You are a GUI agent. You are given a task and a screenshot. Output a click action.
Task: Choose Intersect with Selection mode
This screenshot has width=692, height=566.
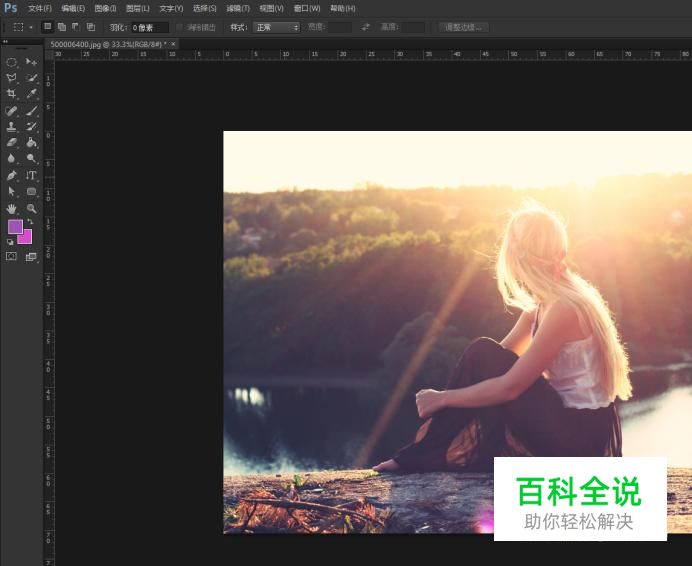click(x=90, y=27)
